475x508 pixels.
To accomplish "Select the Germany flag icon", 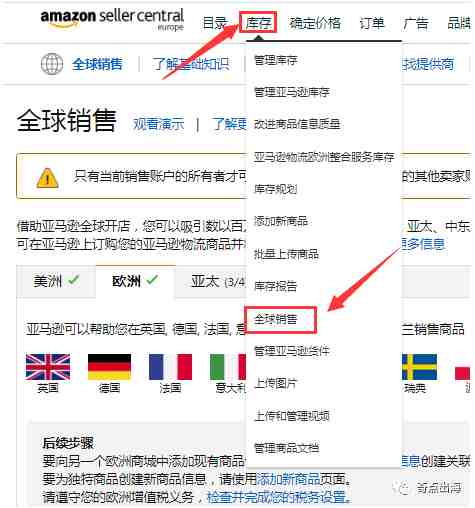I will click(x=109, y=367).
